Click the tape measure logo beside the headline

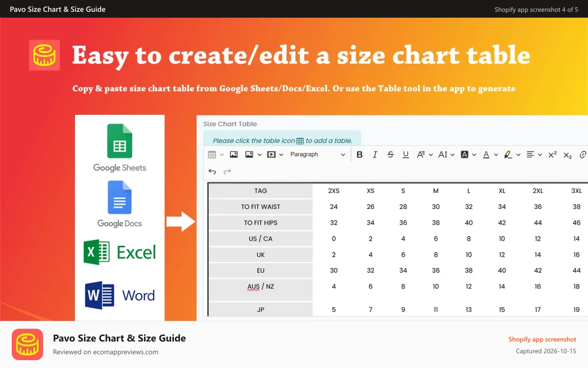[45, 55]
